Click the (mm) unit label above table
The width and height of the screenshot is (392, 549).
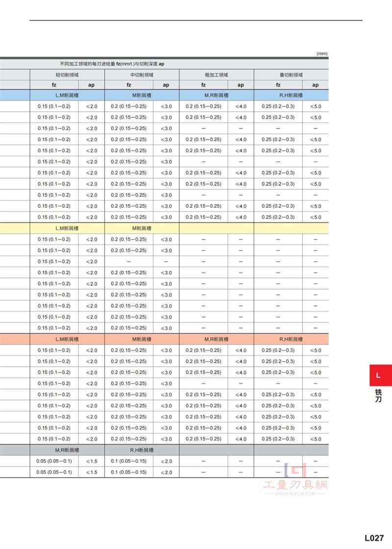pyautogui.click(x=321, y=53)
